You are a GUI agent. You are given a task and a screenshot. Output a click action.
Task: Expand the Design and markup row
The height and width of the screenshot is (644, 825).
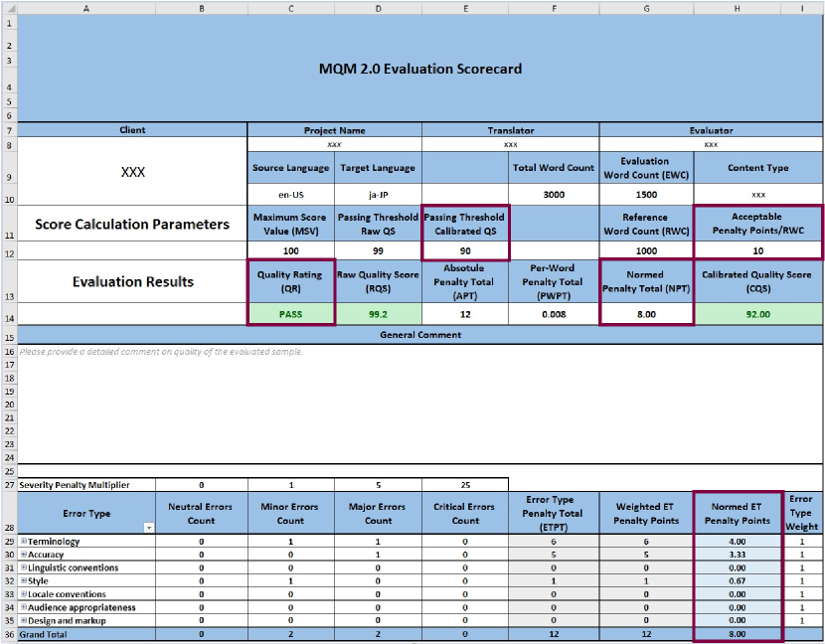[x=24, y=620]
